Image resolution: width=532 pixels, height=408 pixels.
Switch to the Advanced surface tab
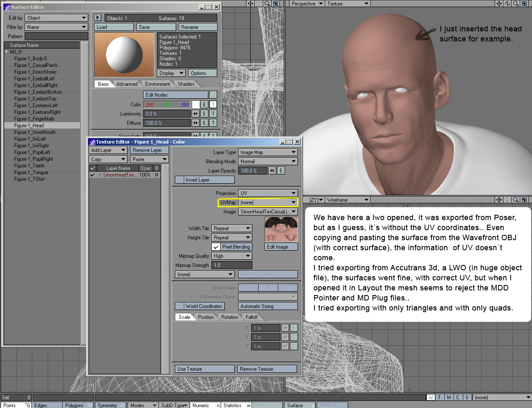(127, 84)
